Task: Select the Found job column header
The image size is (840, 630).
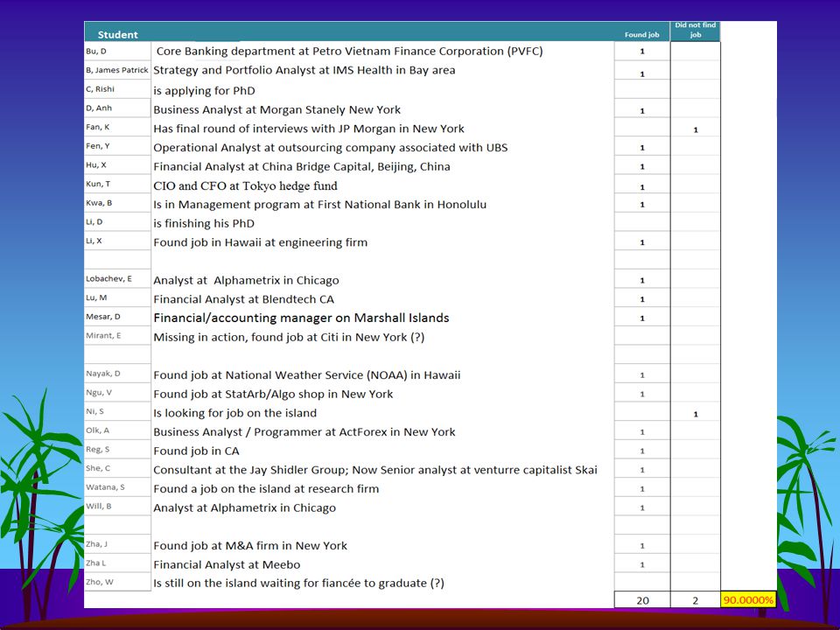Action: (641, 35)
